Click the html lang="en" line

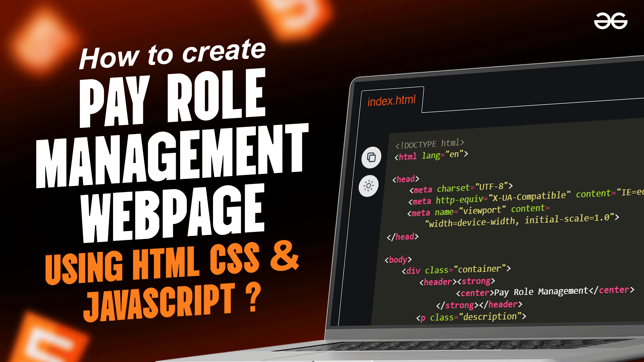pyautogui.click(x=431, y=155)
